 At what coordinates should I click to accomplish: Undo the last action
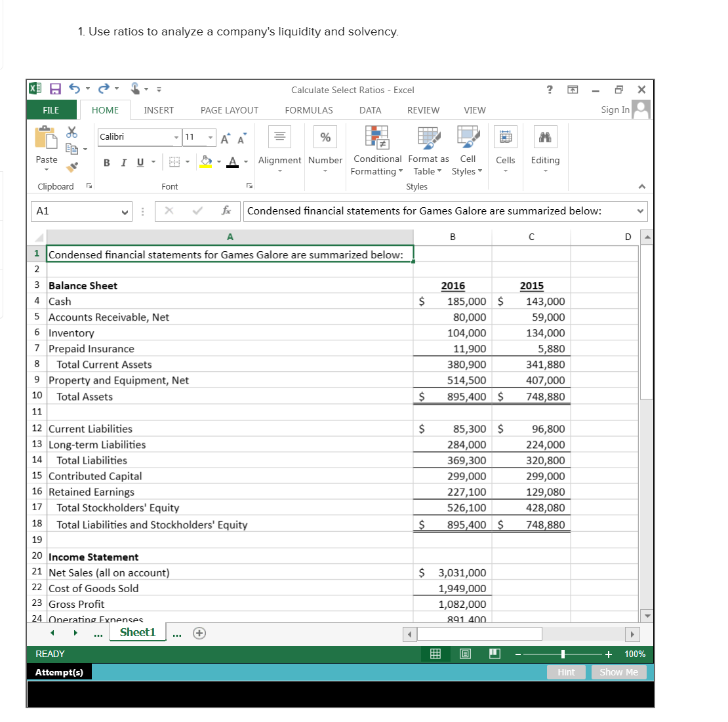[74, 88]
